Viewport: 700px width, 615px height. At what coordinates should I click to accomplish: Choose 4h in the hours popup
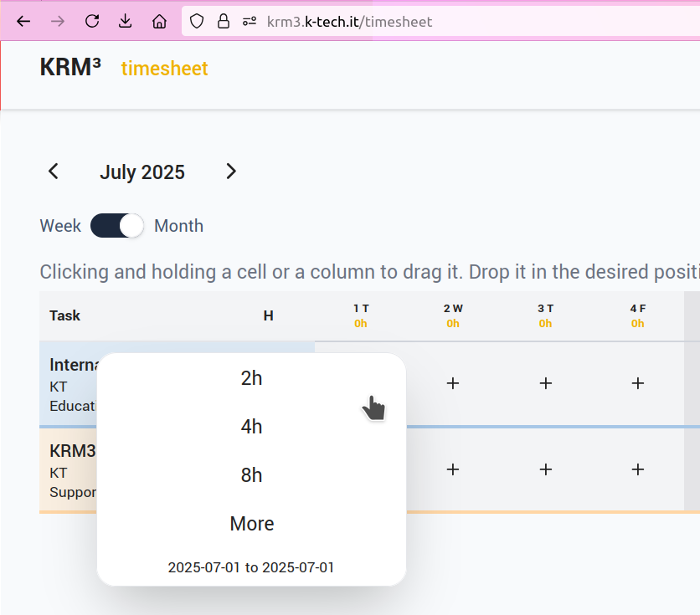[x=251, y=427]
